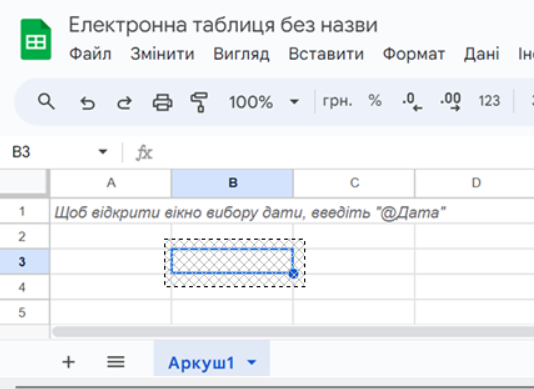Open the Вигляд menu
The width and height of the screenshot is (534, 389).
coord(241,54)
